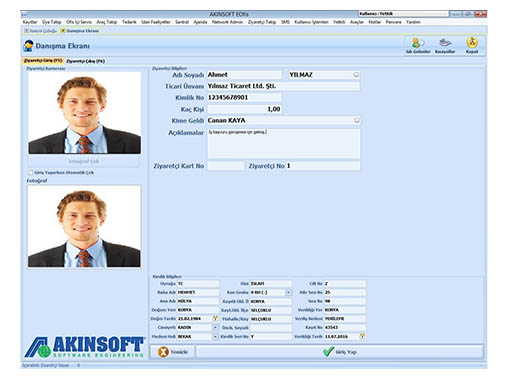Click the Fotoğraf Çek button
The width and height of the screenshot is (510, 380).
tap(84, 161)
